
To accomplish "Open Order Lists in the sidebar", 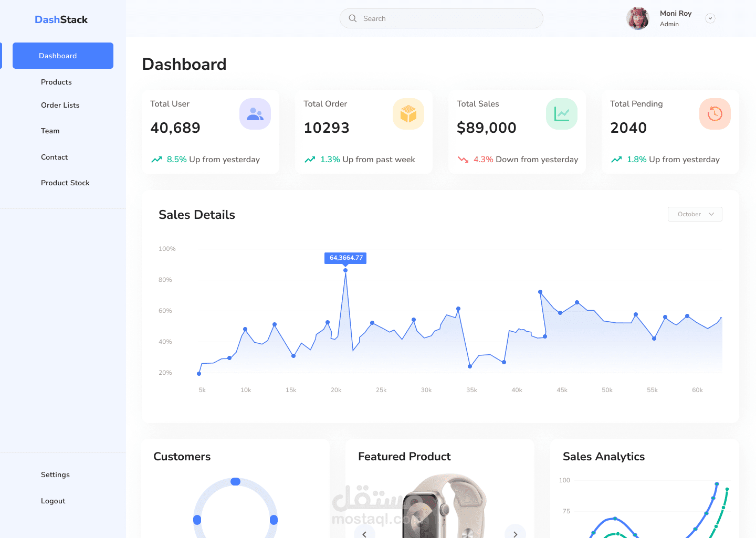I will pos(60,105).
